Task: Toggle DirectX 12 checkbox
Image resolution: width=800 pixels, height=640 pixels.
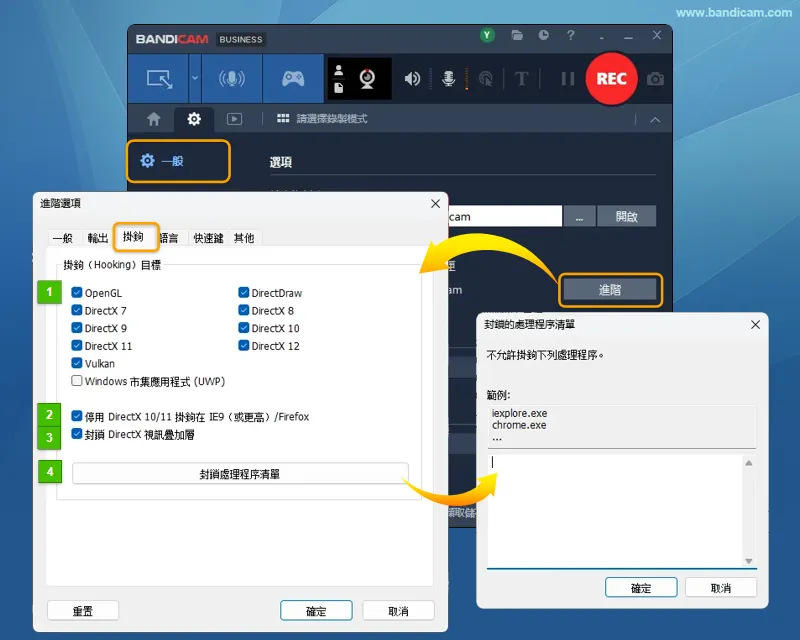Action: click(243, 346)
